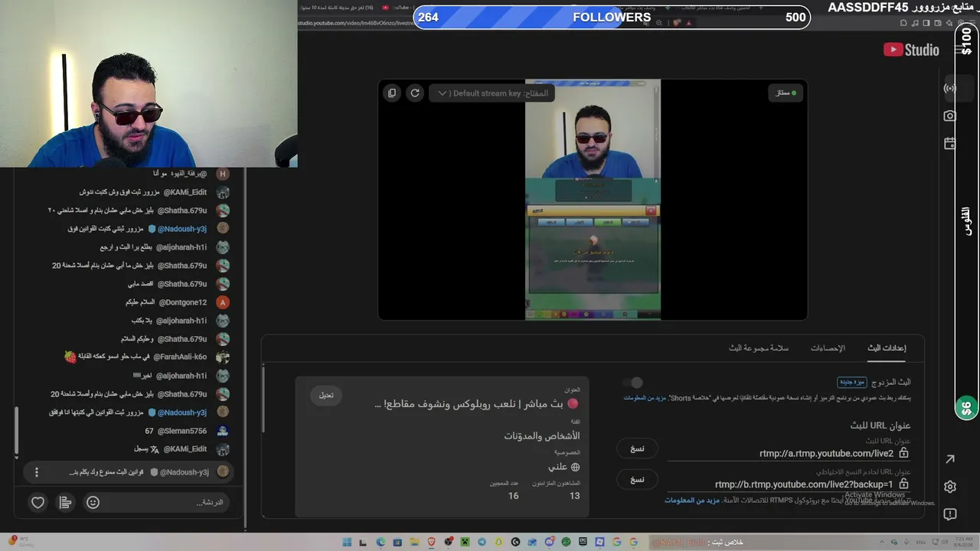Click lock icon beside backup stream URL
Viewport: 980px width, 551px height.
904,484
